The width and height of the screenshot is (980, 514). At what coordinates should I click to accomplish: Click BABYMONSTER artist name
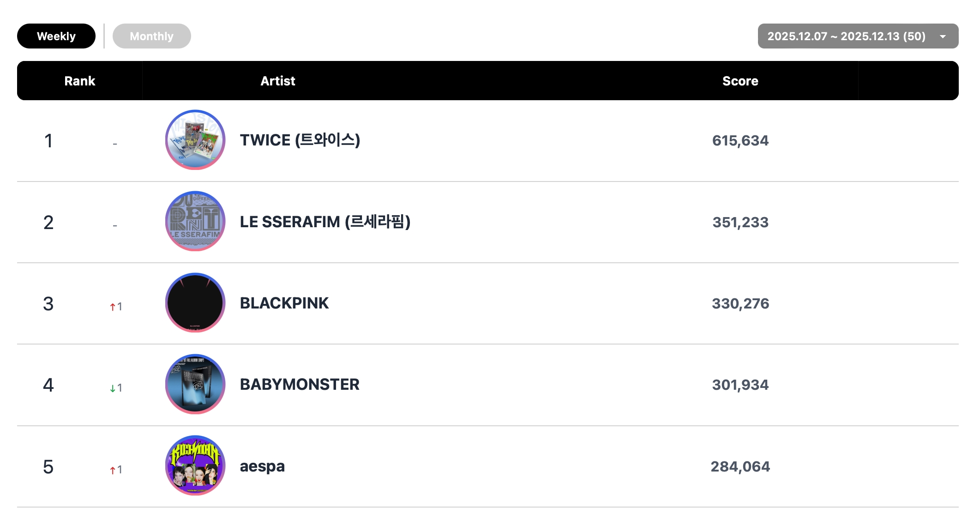(x=300, y=384)
